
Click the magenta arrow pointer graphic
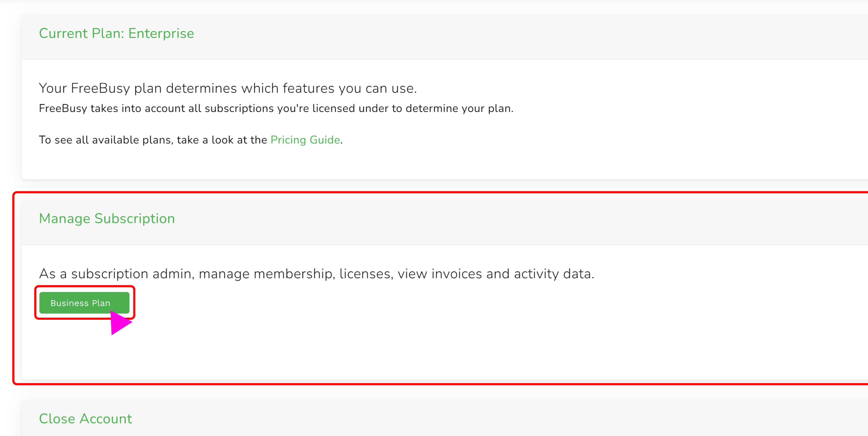click(119, 323)
